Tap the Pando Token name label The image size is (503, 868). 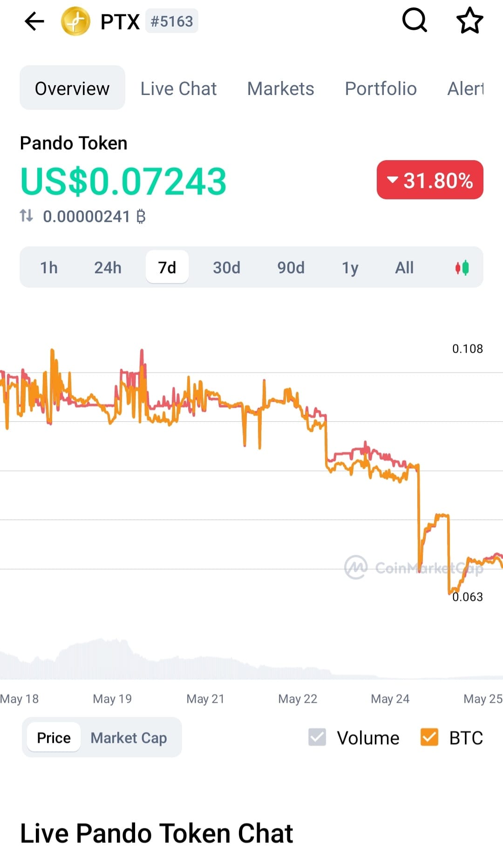[x=74, y=143]
